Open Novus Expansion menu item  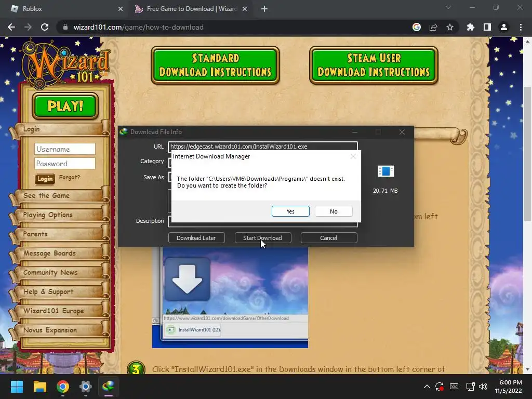[60, 330]
